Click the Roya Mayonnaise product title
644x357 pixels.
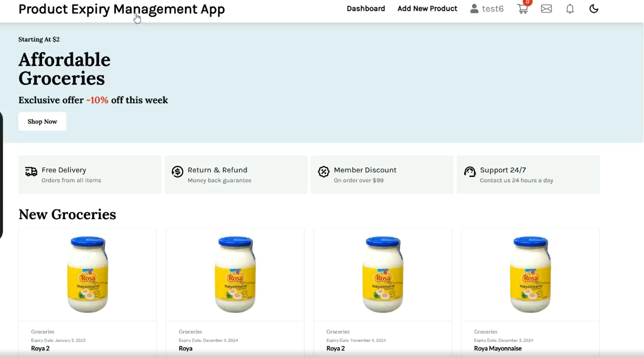(x=498, y=348)
